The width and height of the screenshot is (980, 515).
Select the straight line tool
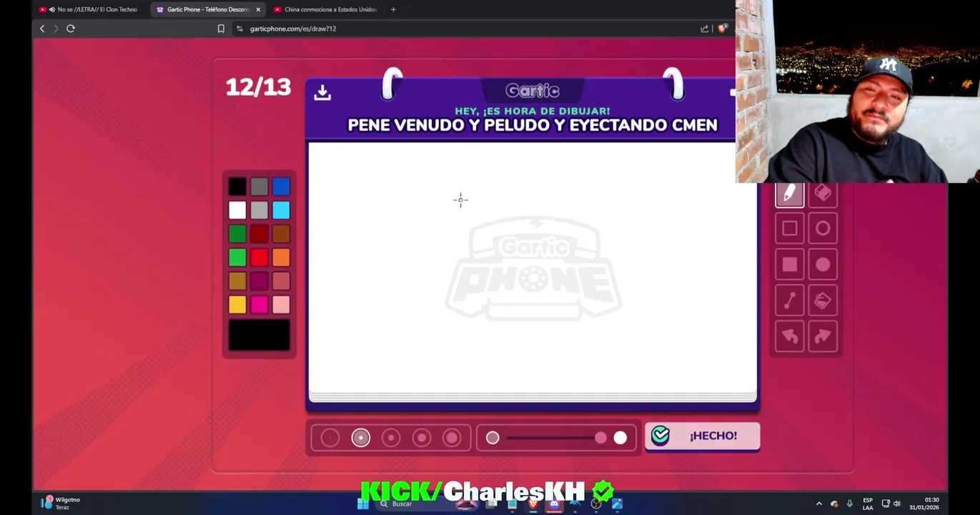coord(789,301)
